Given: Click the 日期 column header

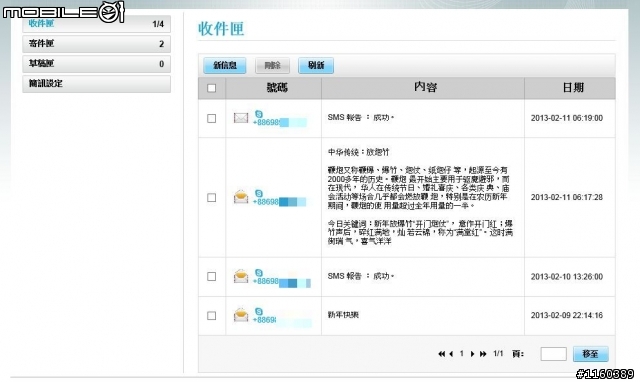Looking at the screenshot, I should point(573,87).
